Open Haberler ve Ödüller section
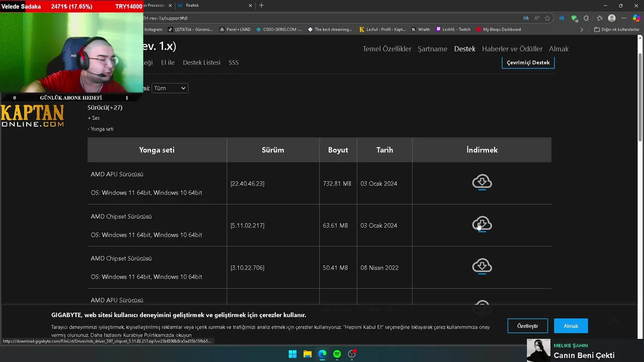The width and height of the screenshot is (644, 362). [512, 49]
